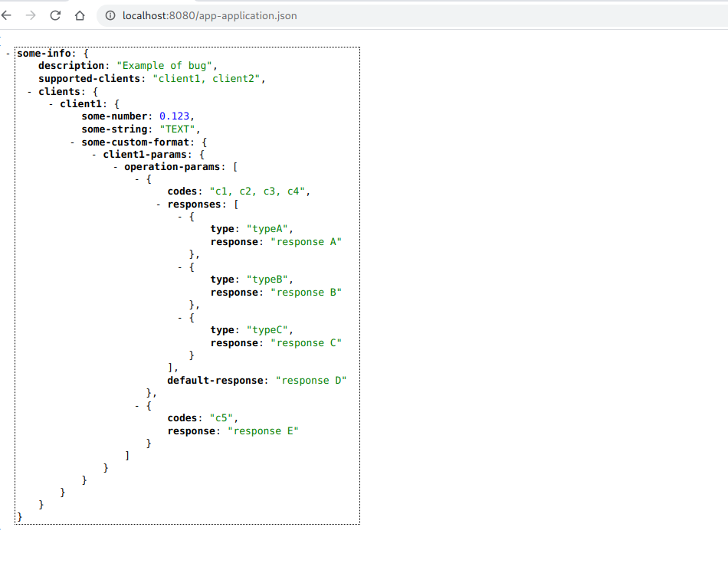Click the "some-info" key label
The image size is (728, 576).
point(44,54)
